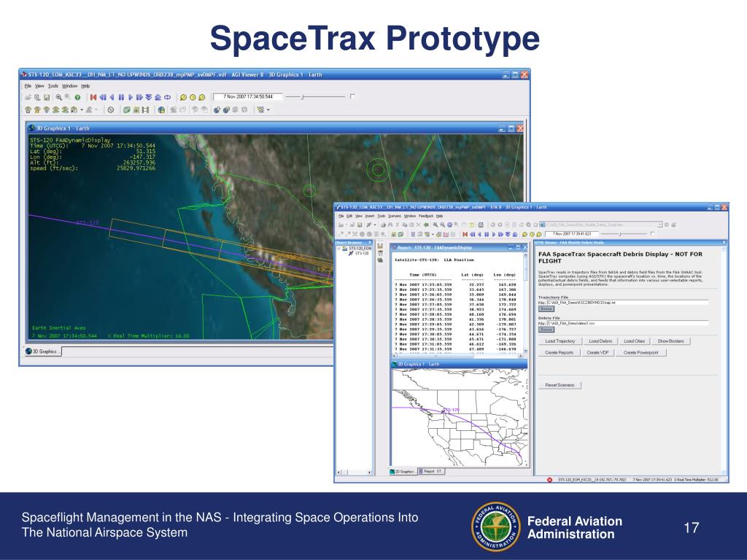
Task: Click Increase Time Step icon in AGI Viewer
Action: click(158, 97)
